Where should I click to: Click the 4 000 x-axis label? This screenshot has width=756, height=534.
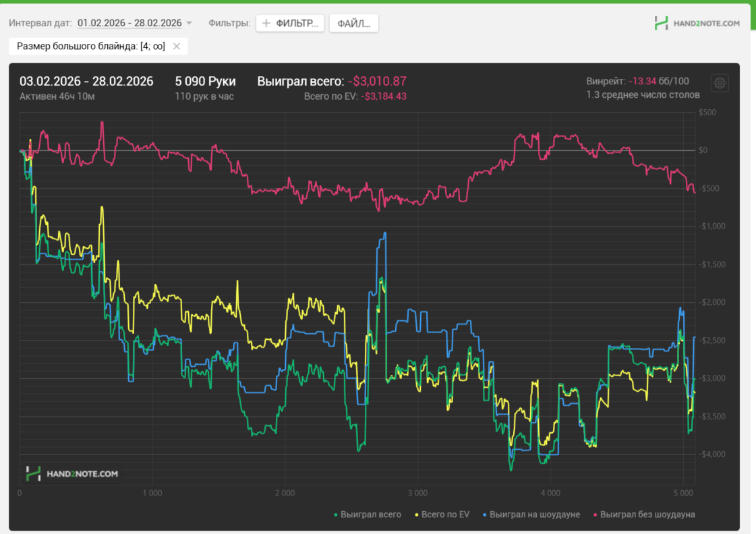tap(550, 493)
